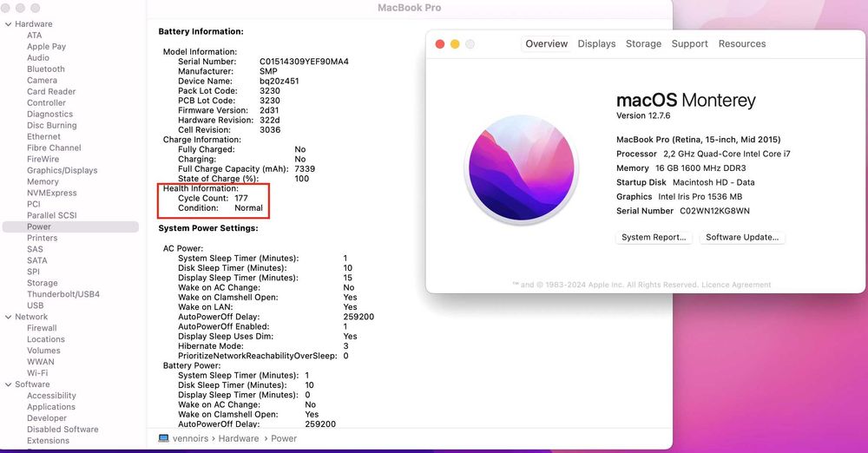This screenshot has height=453, width=868.
Task: Select Accessibility under Software
Action: click(51, 396)
